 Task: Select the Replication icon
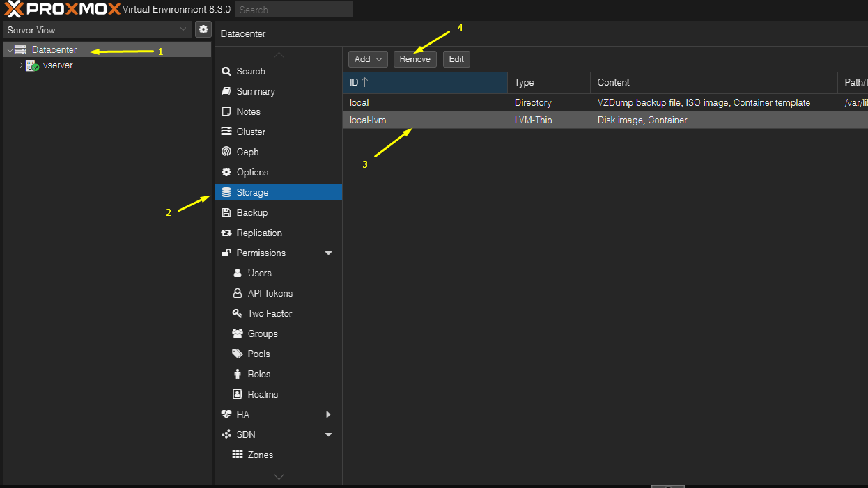click(228, 233)
